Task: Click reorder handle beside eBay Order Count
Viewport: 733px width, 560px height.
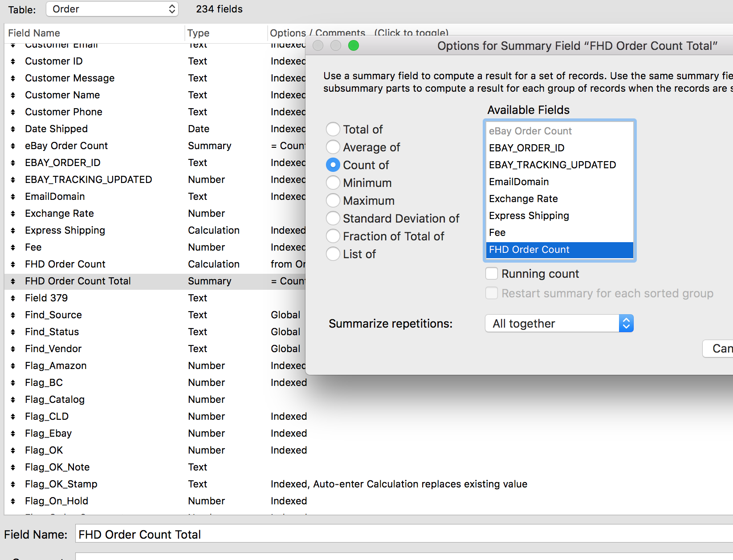Action: pos(13,146)
